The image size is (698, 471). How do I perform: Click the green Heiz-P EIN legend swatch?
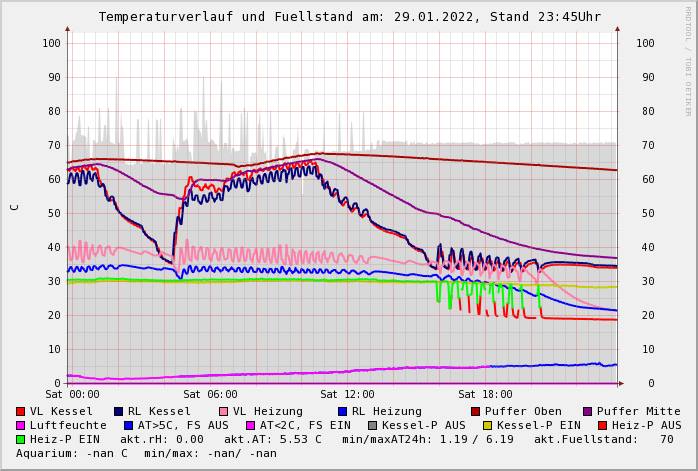[x=21, y=440]
